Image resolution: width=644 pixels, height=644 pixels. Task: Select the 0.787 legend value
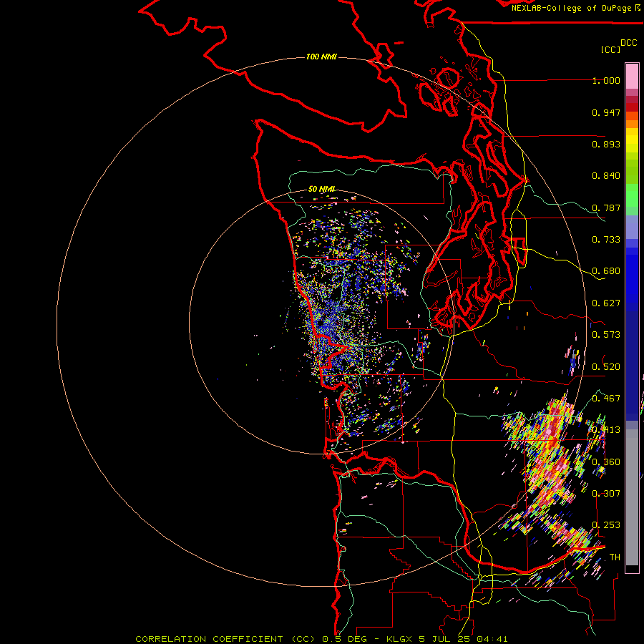606,208
